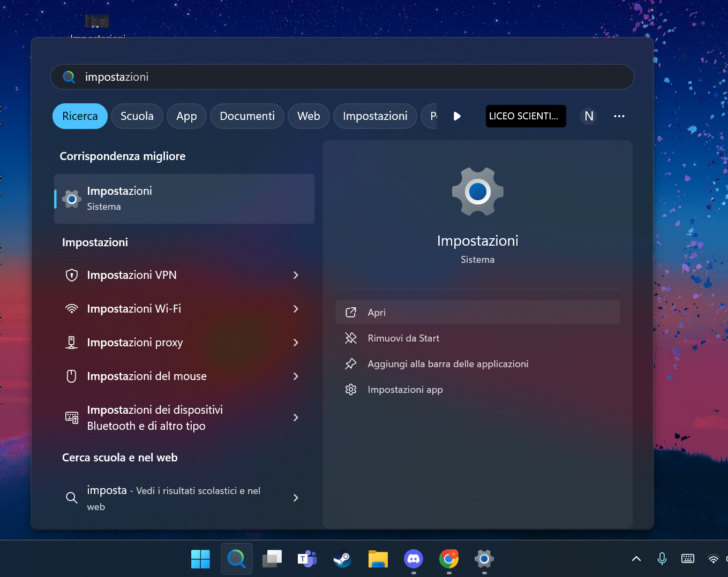The height and width of the screenshot is (577, 728).
Task: Switch to the Documenti search filter
Action: point(247,116)
